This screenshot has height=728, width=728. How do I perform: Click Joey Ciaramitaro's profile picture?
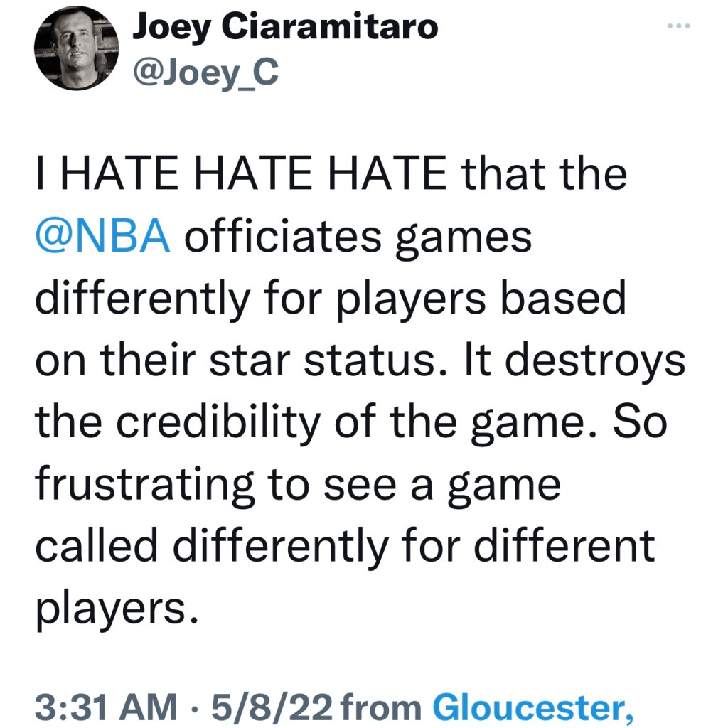click(x=76, y=48)
